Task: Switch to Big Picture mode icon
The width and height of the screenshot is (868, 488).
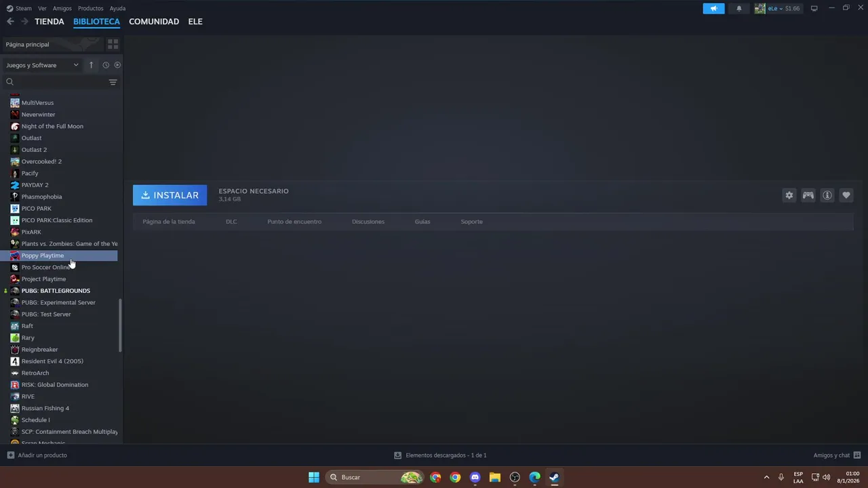Action: click(814, 8)
